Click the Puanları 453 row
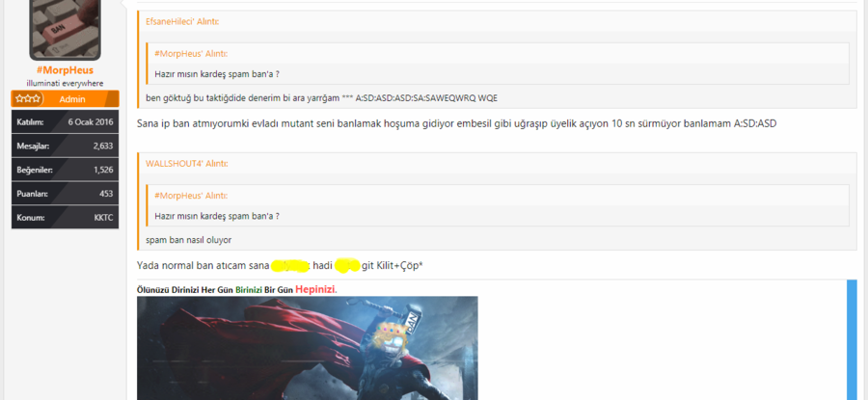Image resolution: width=868 pixels, height=400 pixels. tap(65, 194)
